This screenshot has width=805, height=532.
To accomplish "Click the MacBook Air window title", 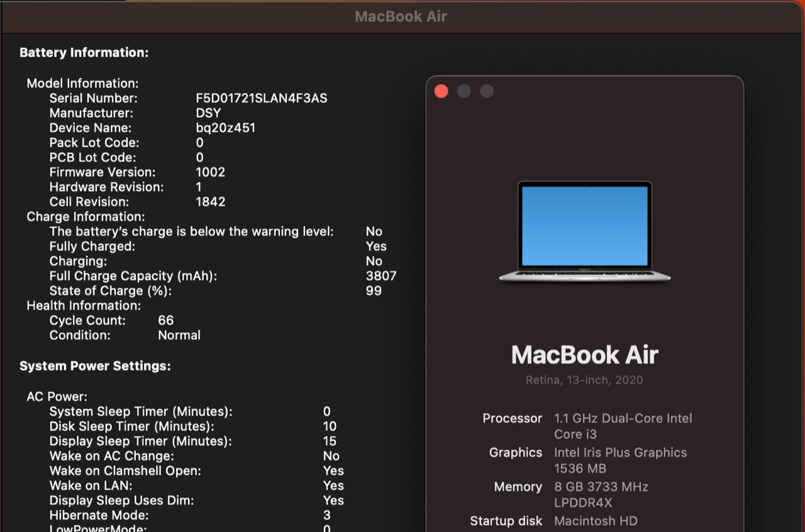I will (x=401, y=17).
